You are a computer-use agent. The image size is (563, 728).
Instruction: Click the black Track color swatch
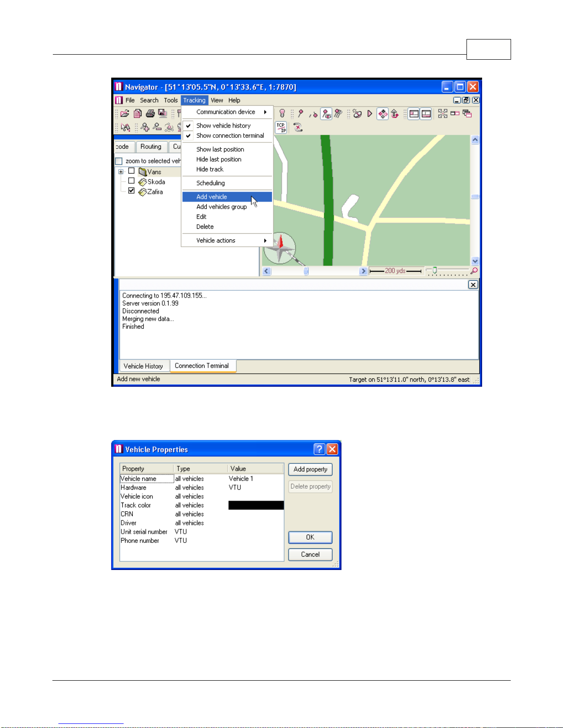[x=256, y=505]
